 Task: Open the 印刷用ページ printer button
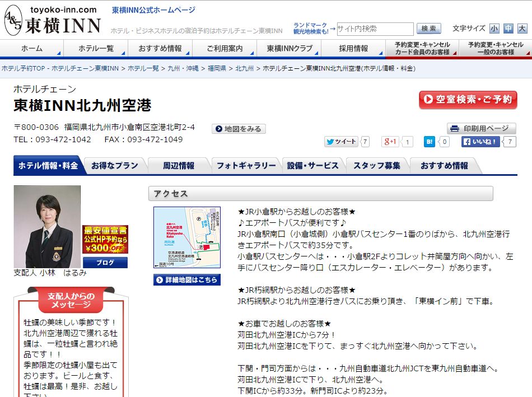point(481,129)
